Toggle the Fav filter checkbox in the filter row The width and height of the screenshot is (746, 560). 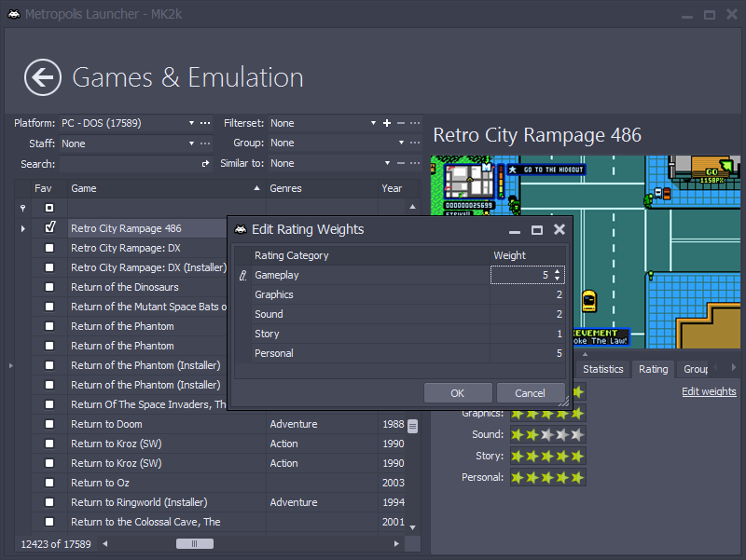pos(49,208)
